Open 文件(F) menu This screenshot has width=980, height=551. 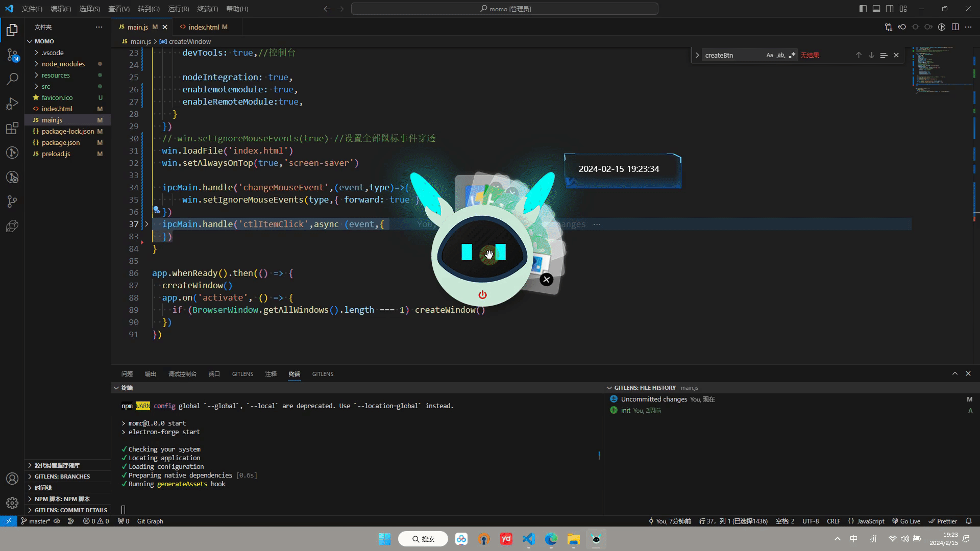(32, 9)
